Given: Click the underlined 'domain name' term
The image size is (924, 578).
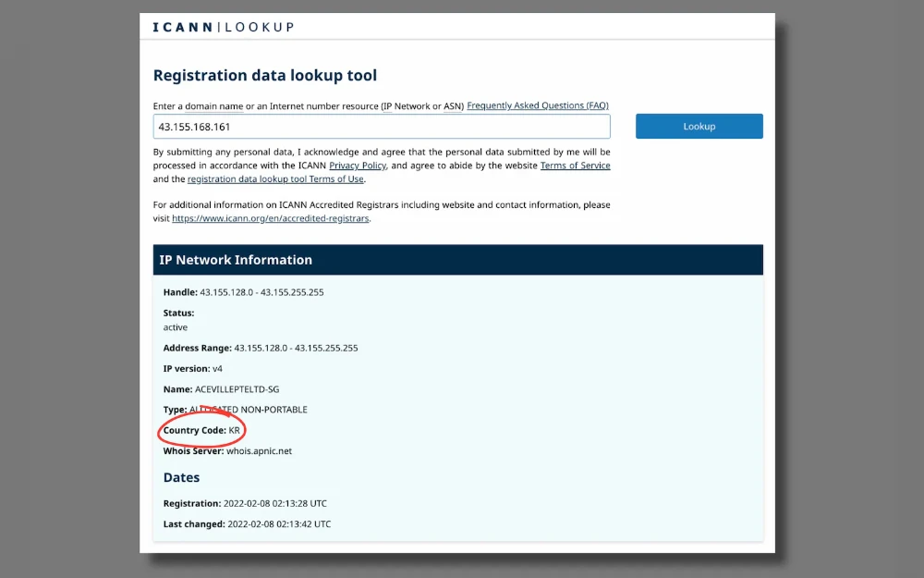Looking at the screenshot, I should click(x=214, y=106).
